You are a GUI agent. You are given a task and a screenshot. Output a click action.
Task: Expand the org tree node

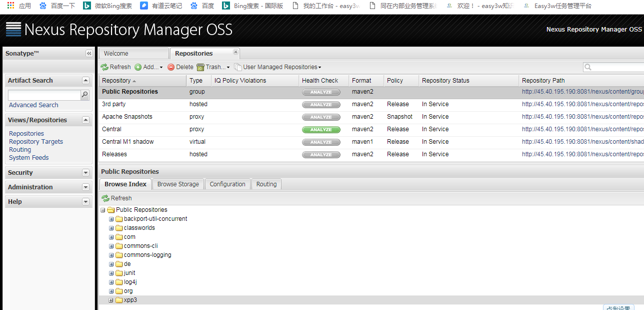coord(111,291)
